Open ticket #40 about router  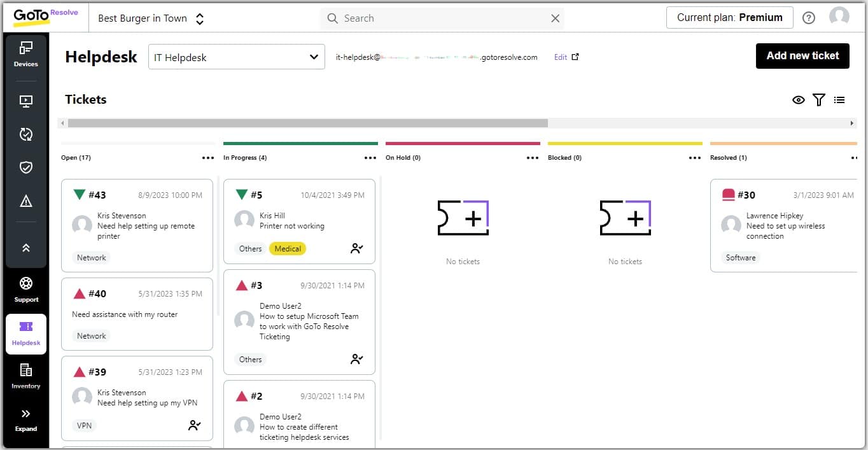[x=137, y=314]
